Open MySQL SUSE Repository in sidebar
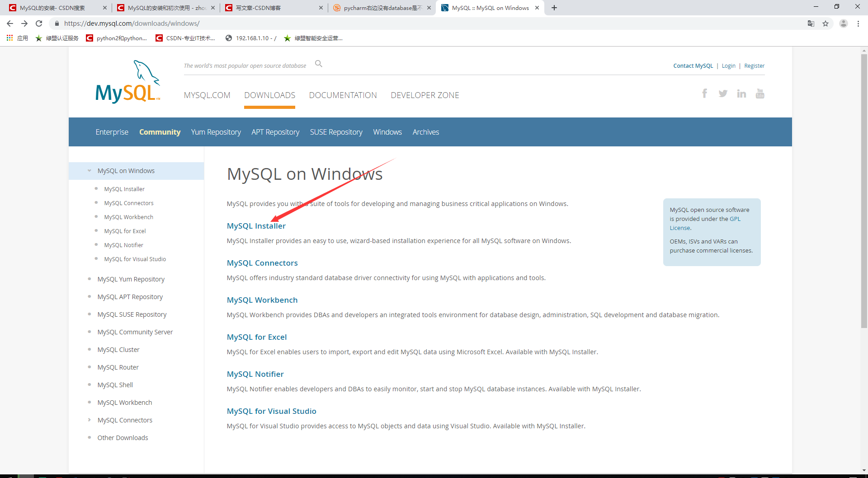Viewport: 868px width, 478px height. 132,314
